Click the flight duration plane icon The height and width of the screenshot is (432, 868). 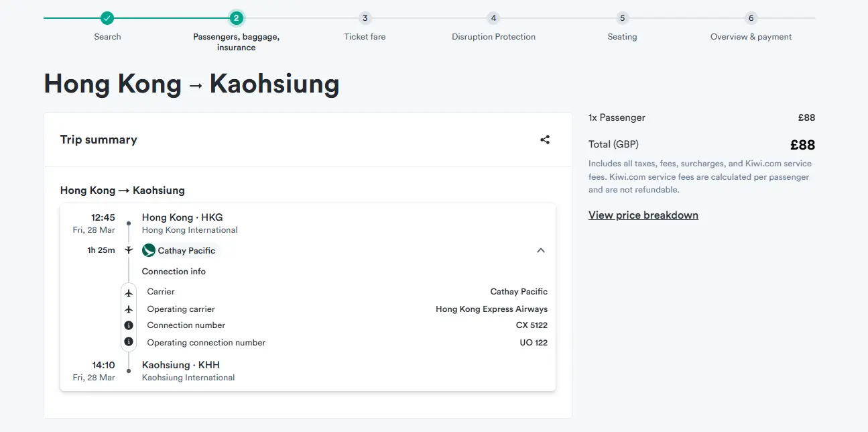(x=129, y=250)
